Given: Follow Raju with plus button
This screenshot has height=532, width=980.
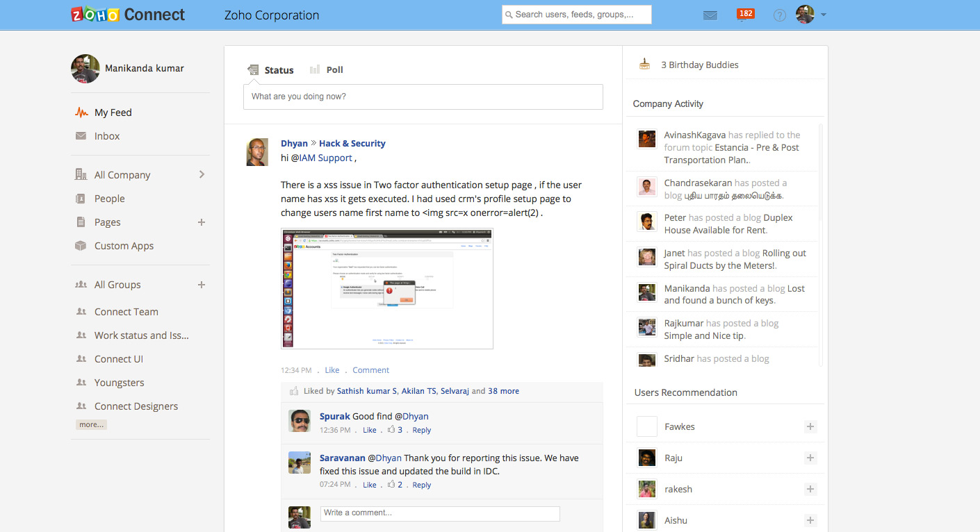Looking at the screenshot, I should click(x=810, y=458).
